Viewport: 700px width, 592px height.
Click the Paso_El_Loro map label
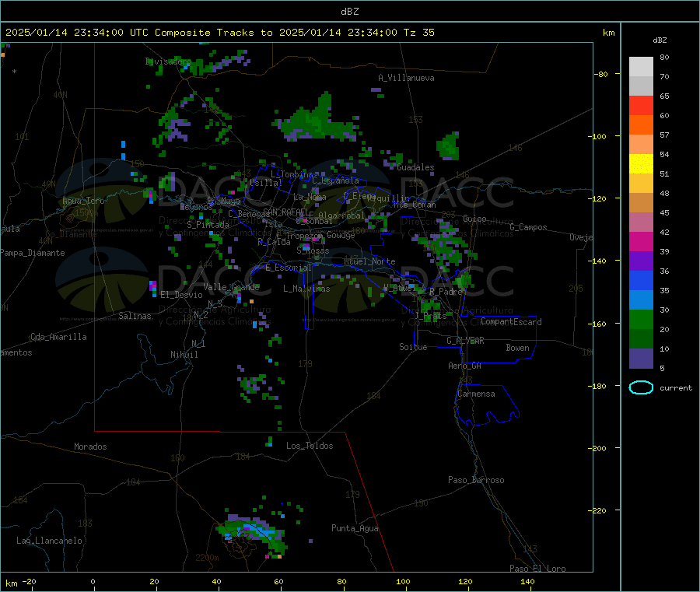coord(537,569)
